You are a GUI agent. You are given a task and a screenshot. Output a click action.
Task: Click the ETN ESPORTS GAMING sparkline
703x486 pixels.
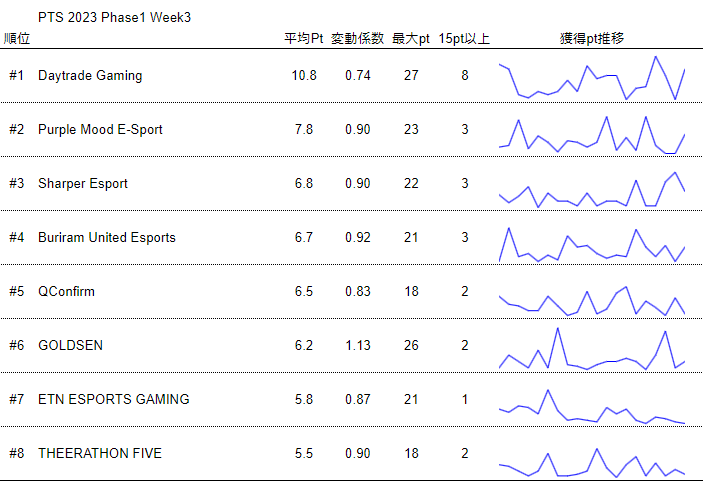592,401
